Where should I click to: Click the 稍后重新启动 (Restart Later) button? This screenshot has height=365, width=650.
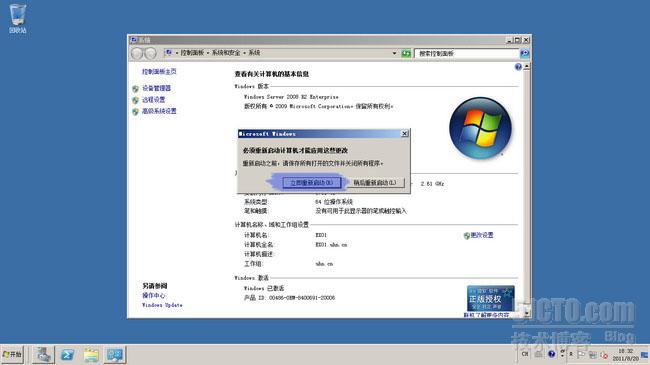[x=375, y=182]
